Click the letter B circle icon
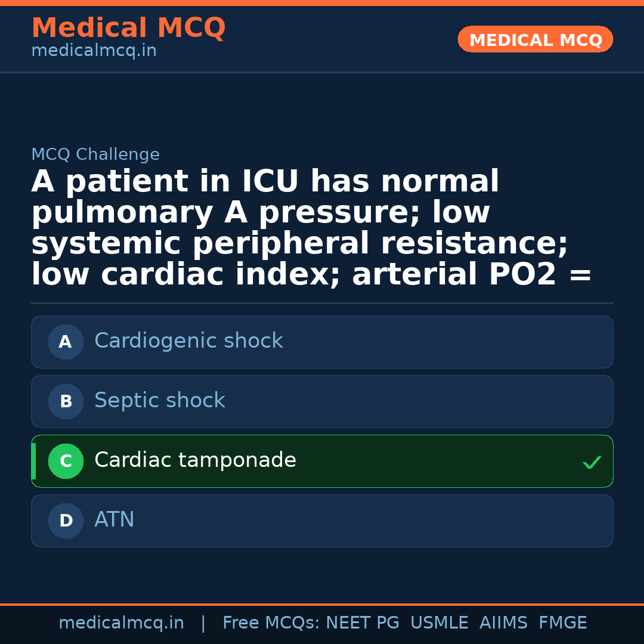 (x=66, y=401)
